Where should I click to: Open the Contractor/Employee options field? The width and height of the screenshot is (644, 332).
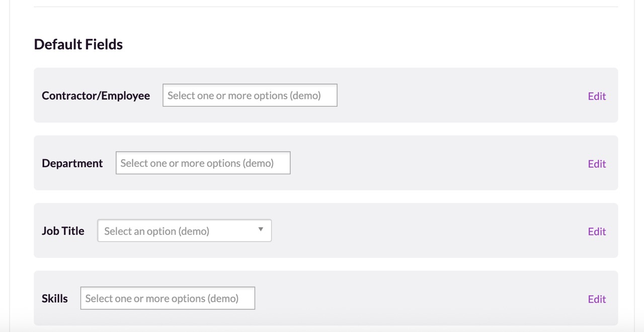point(250,95)
